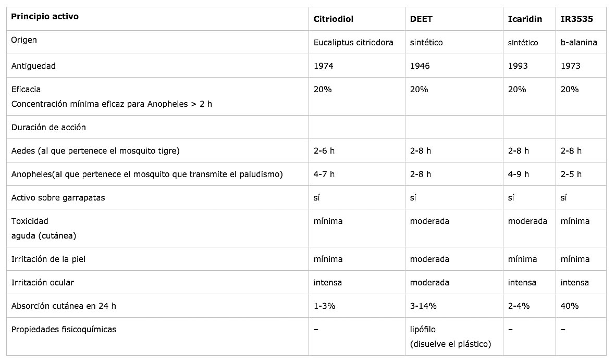This screenshot has width=616, height=364.
Task: Click the 'Irritación ocular' row label
Action: coord(43,283)
